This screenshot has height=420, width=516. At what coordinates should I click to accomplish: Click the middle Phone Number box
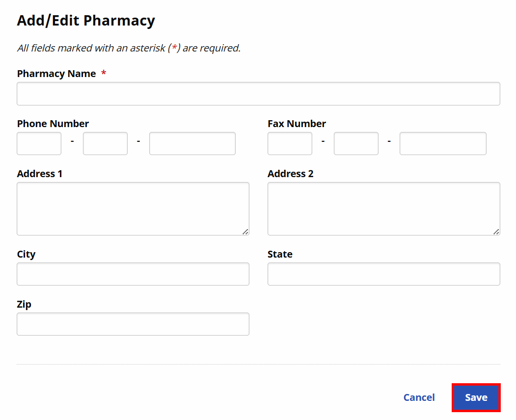(x=105, y=143)
